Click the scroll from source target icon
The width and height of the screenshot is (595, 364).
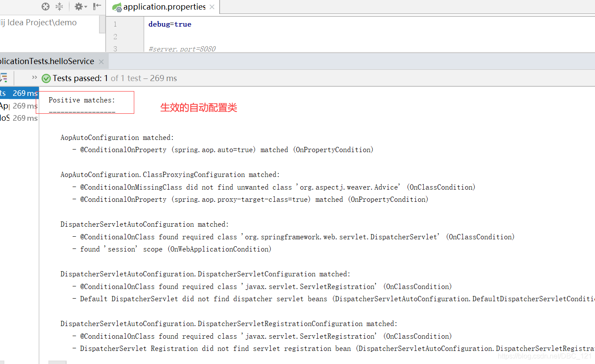(45, 7)
